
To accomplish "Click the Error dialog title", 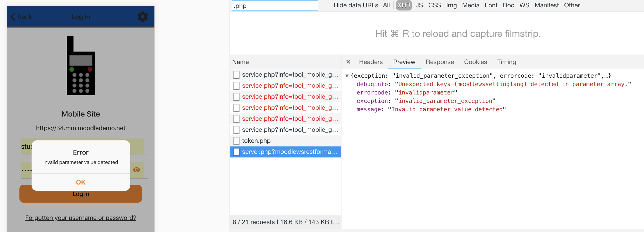I will tap(81, 152).
